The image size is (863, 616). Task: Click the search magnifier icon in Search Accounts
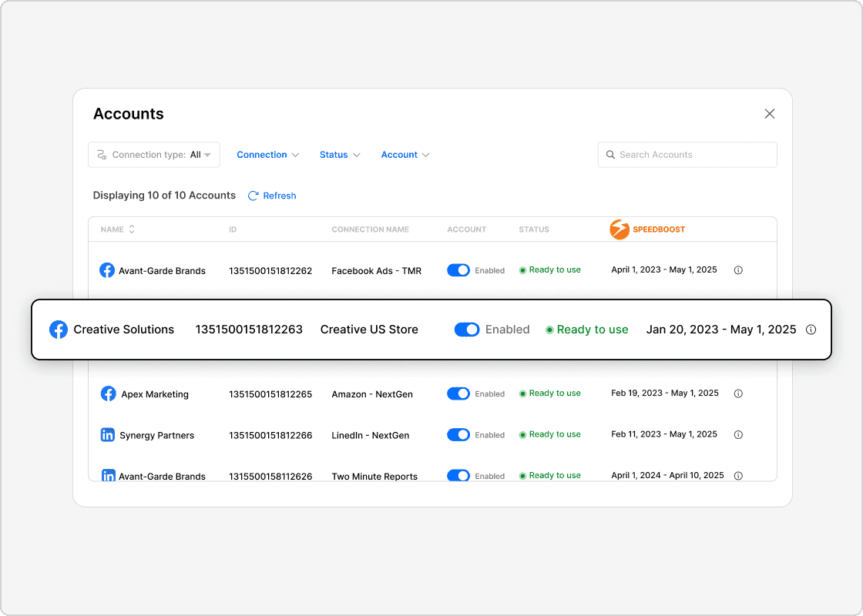611,155
